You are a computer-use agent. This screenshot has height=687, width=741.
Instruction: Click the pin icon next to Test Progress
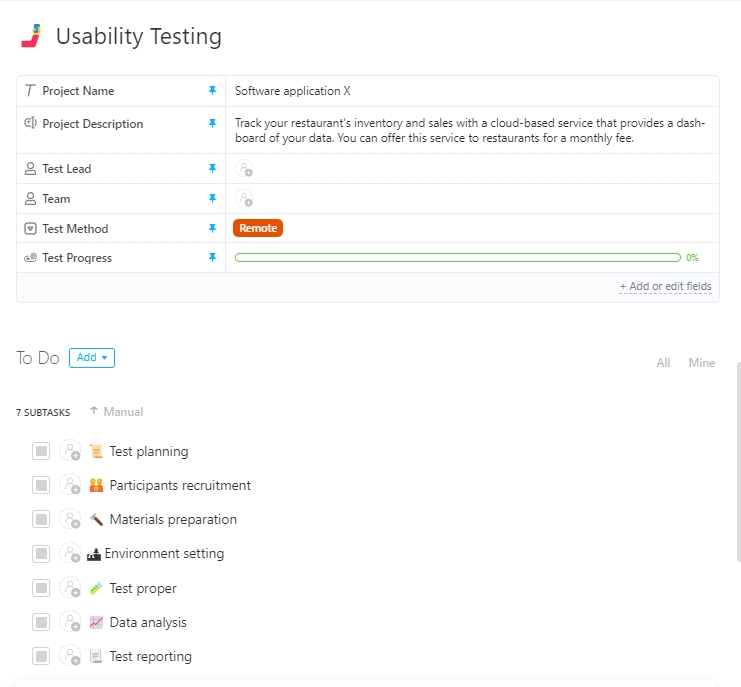point(212,258)
